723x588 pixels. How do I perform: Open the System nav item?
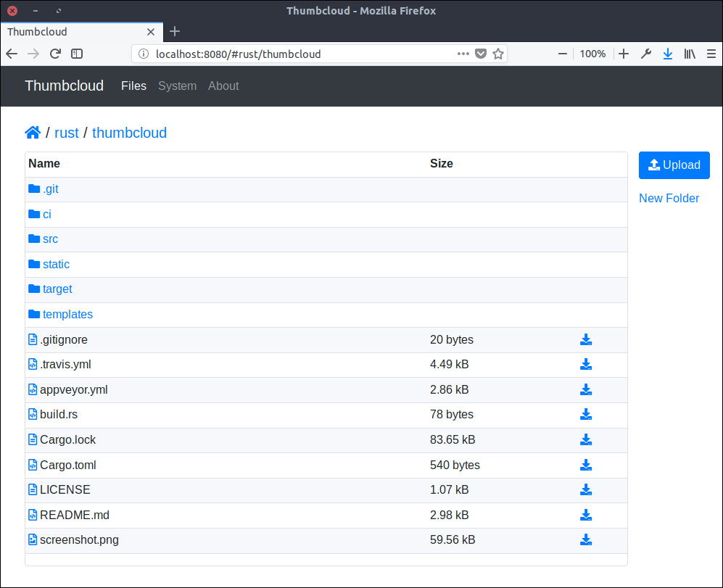pyautogui.click(x=177, y=86)
